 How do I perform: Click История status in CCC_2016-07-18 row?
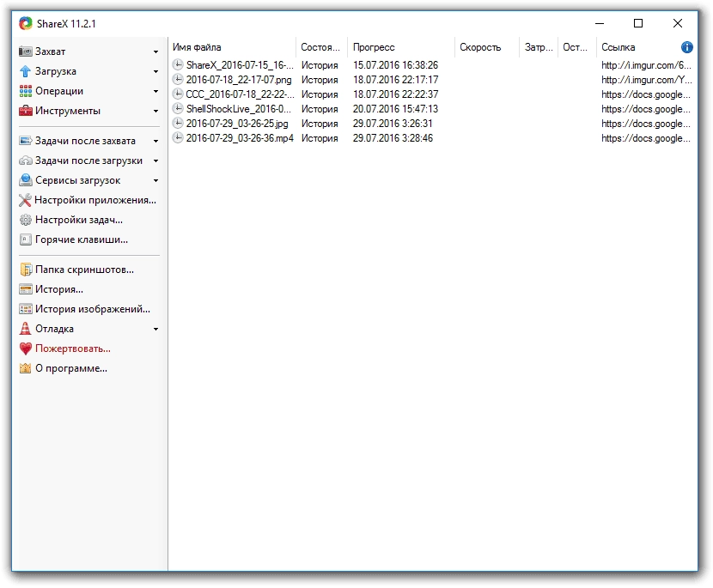pos(320,94)
